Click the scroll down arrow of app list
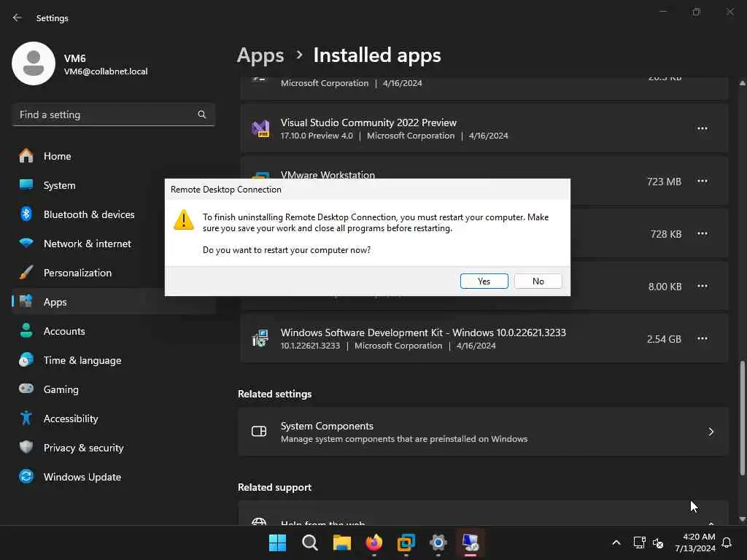 pyautogui.click(x=742, y=519)
